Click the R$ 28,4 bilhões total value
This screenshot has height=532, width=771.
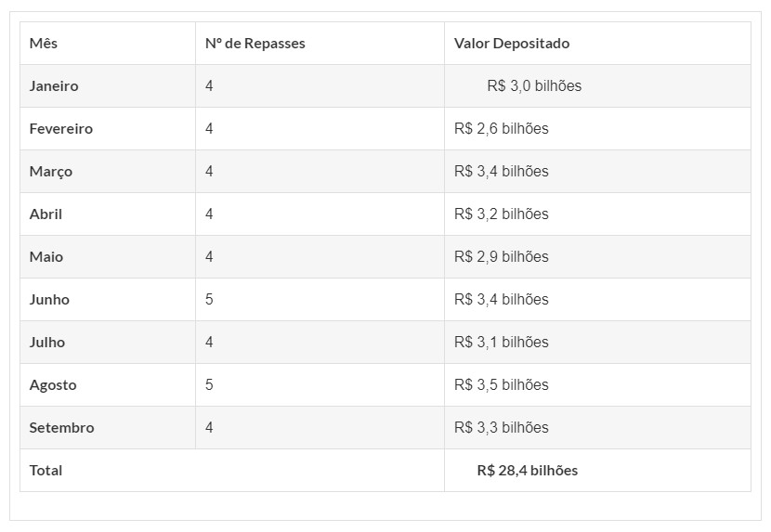(x=527, y=471)
